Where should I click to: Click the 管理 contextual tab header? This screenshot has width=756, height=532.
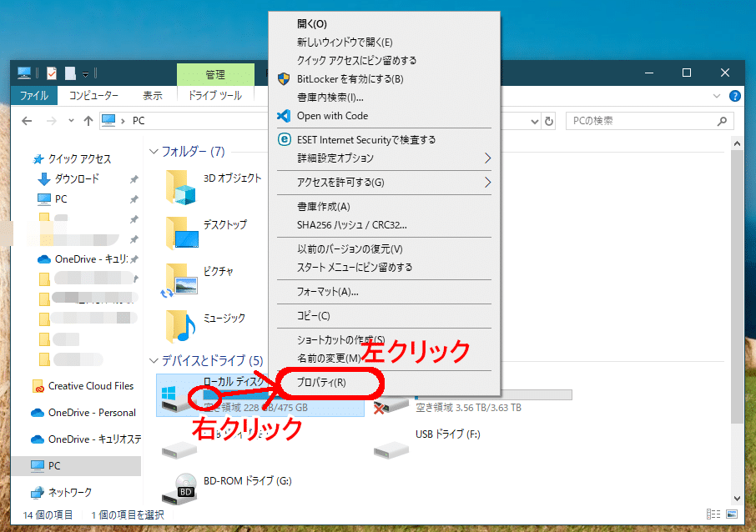tap(215, 75)
